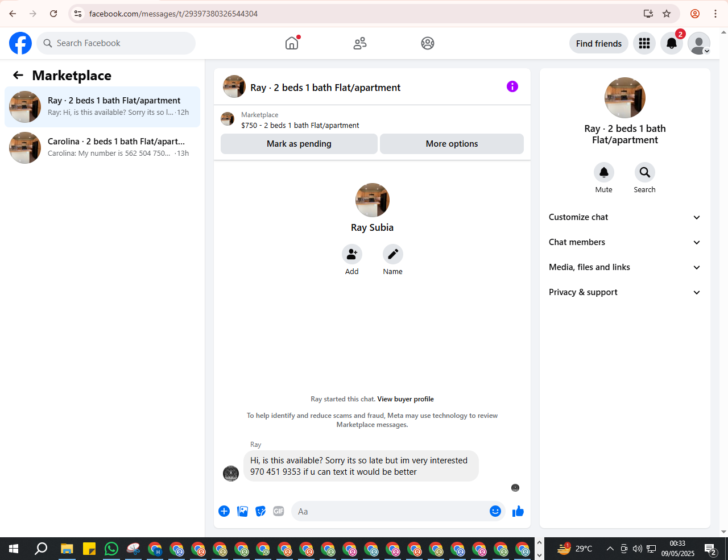This screenshot has width=728, height=560.
Task: Show hidden system tray icons
Action: coord(610,549)
